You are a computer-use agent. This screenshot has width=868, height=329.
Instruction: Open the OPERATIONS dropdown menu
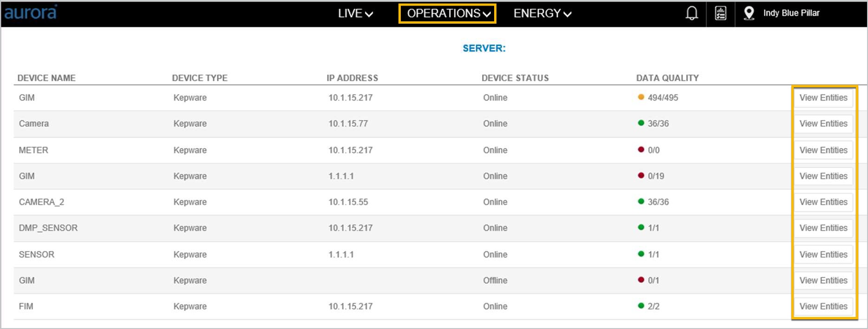tap(448, 13)
